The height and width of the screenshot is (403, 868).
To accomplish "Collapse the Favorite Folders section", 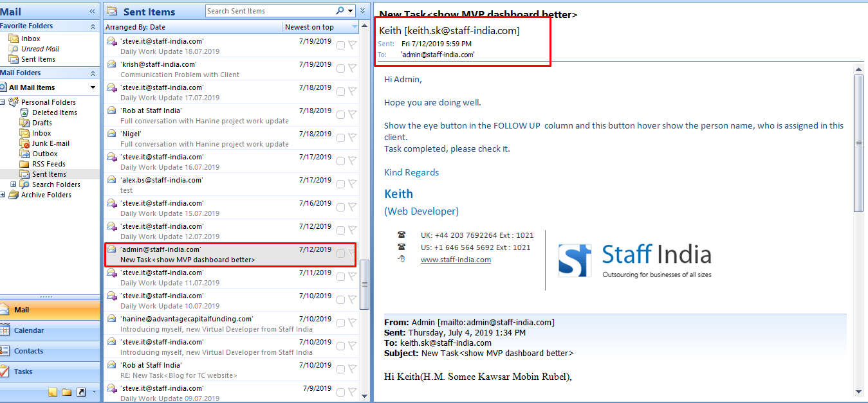I will pos(93,26).
